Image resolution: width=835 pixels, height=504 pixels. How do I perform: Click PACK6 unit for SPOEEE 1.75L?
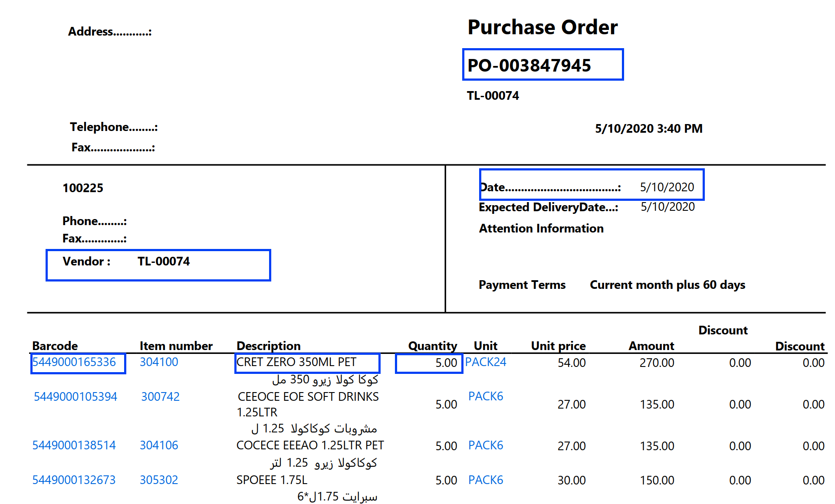click(x=486, y=480)
